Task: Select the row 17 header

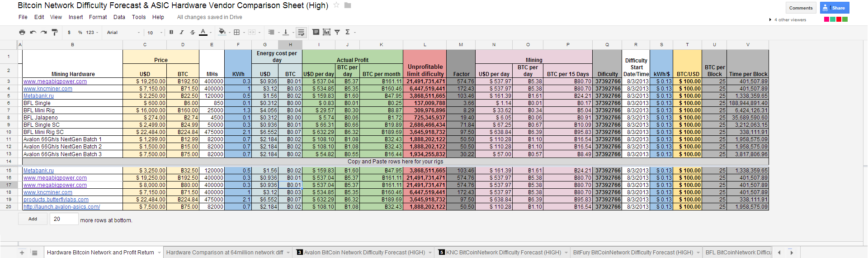Action: (x=9, y=185)
